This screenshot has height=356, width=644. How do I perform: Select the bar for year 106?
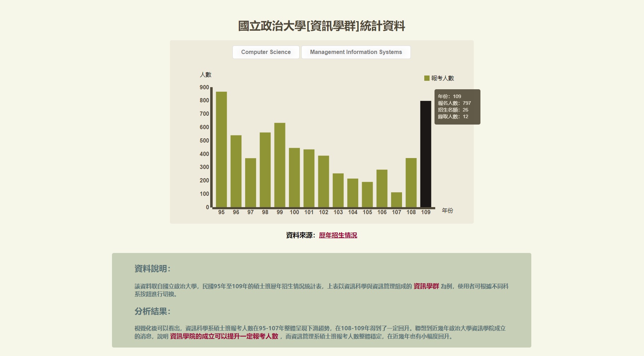point(382,188)
